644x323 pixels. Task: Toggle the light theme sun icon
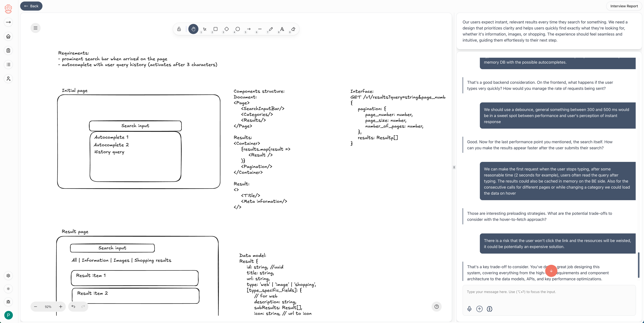pyautogui.click(x=8, y=289)
